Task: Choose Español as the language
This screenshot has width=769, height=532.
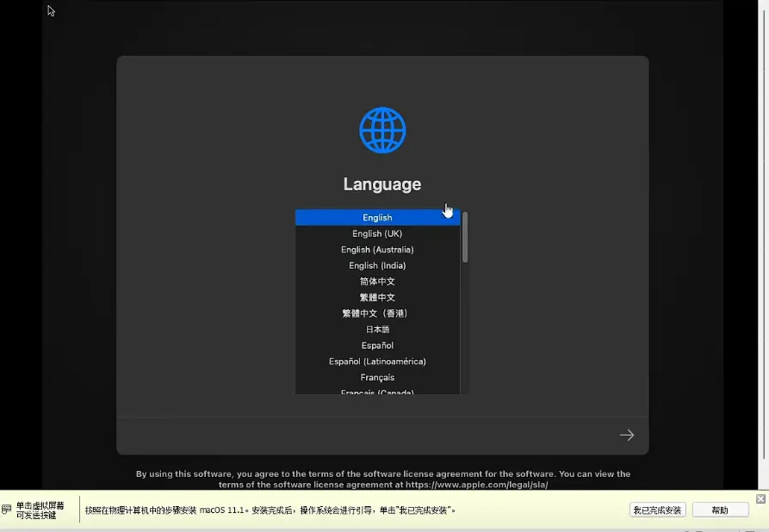Action: point(377,345)
